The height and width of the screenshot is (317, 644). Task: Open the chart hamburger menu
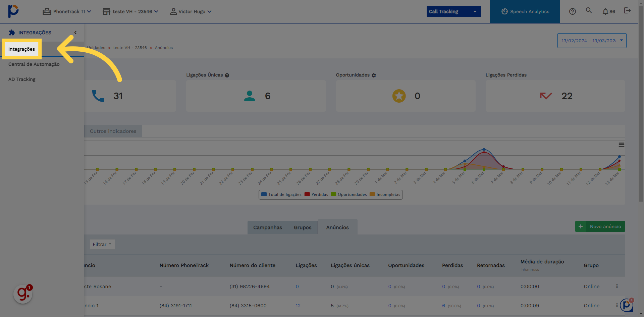(622, 145)
